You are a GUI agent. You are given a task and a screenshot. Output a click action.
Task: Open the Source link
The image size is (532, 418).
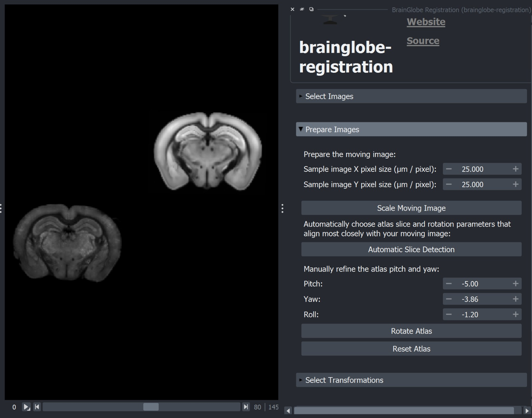coord(423,41)
